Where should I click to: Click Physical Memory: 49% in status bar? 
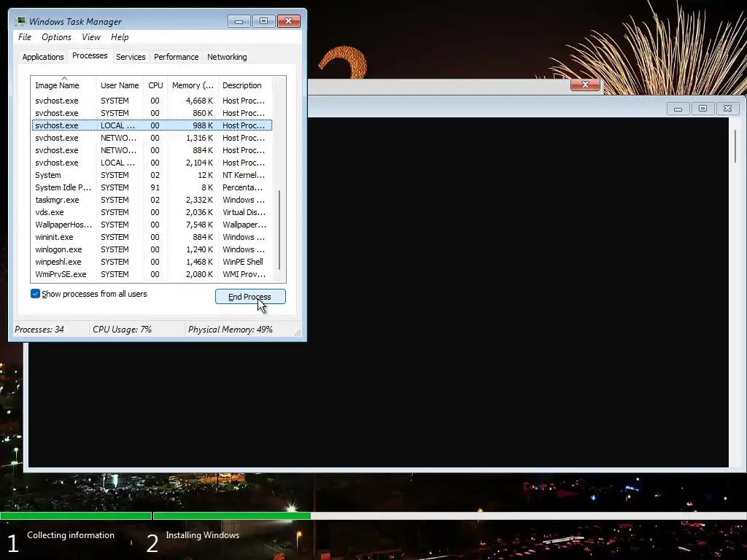(230, 329)
